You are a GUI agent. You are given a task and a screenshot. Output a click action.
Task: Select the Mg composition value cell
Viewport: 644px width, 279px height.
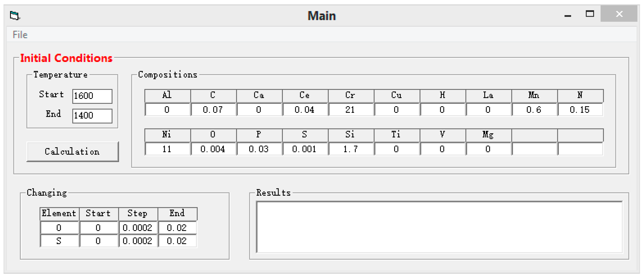click(488, 149)
